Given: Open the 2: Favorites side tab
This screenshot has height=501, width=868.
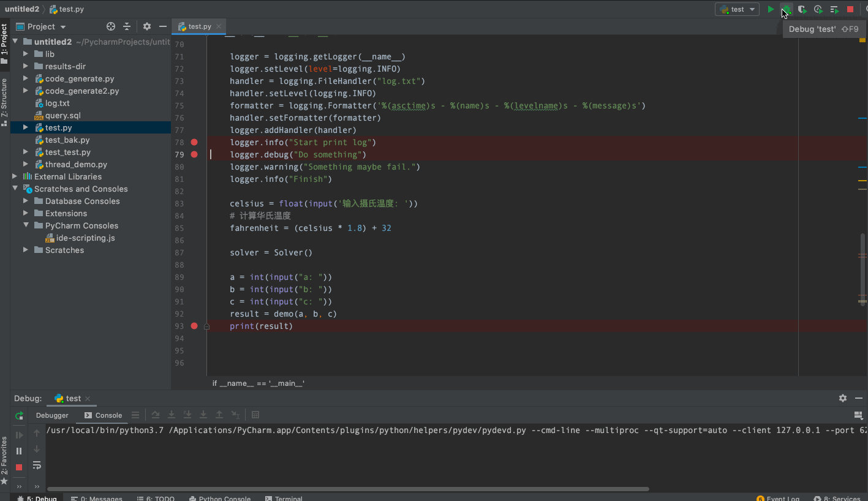Looking at the screenshot, I should coord(4,459).
